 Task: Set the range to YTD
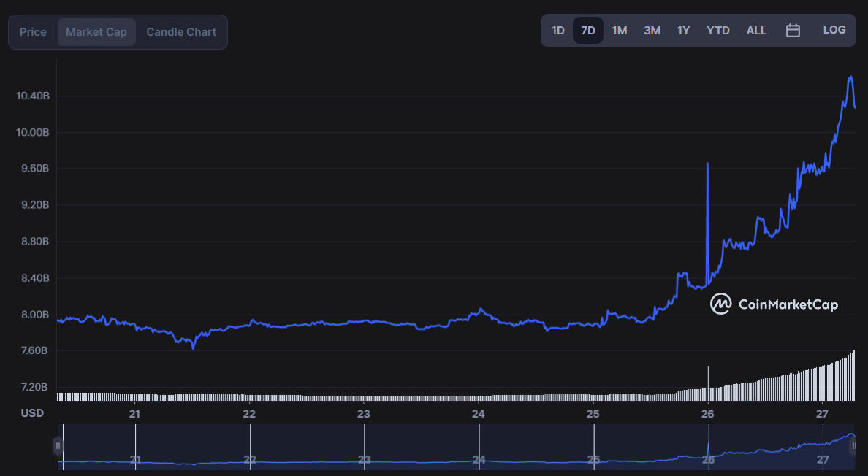click(718, 31)
